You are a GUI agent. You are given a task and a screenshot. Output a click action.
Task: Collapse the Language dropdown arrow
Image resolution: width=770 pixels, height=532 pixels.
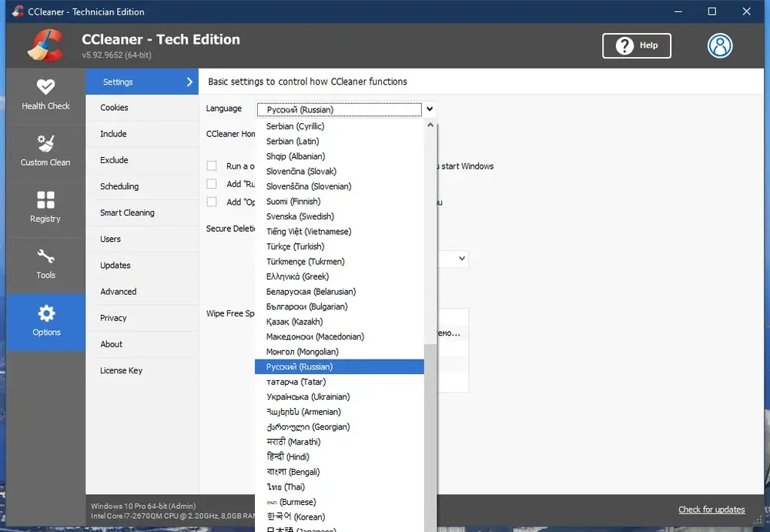[x=430, y=109]
